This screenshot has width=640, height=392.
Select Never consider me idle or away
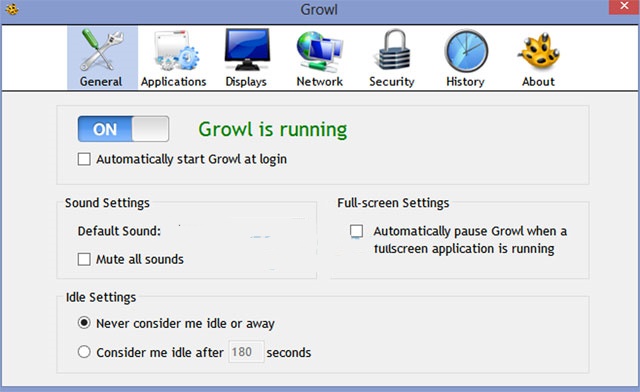[x=84, y=323]
